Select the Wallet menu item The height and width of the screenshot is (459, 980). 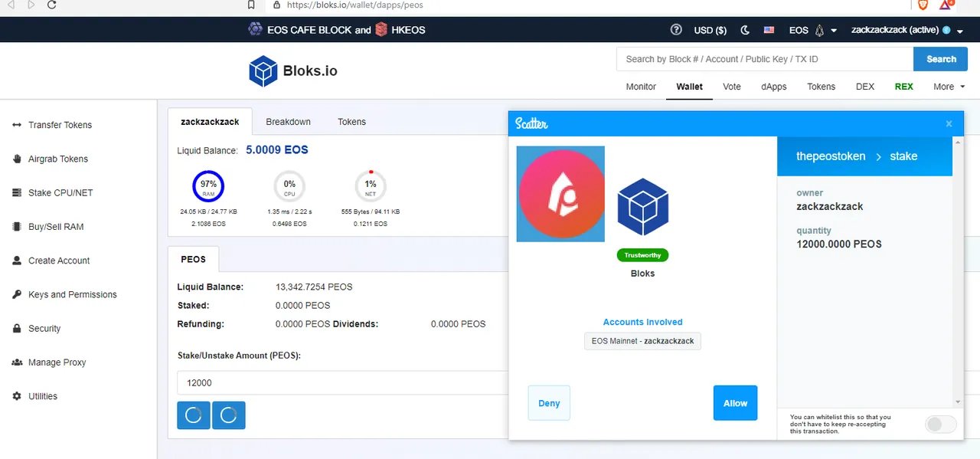coord(689,87)
